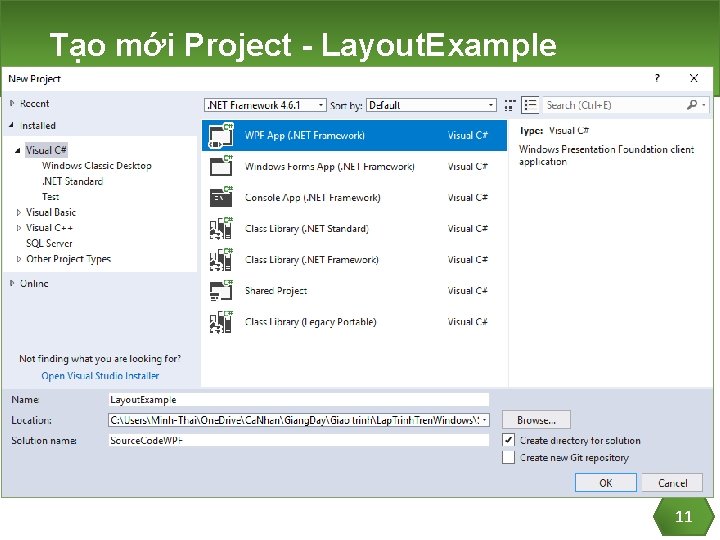Image resolution: width=720 pixels, height=540 pixels.
Task: Toggle Create directory for solution checkbox
Action: point(508,440)
